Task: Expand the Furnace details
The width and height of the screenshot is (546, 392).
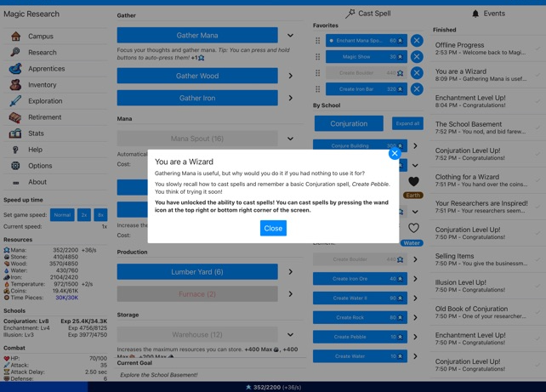Action: click(290, 294)
